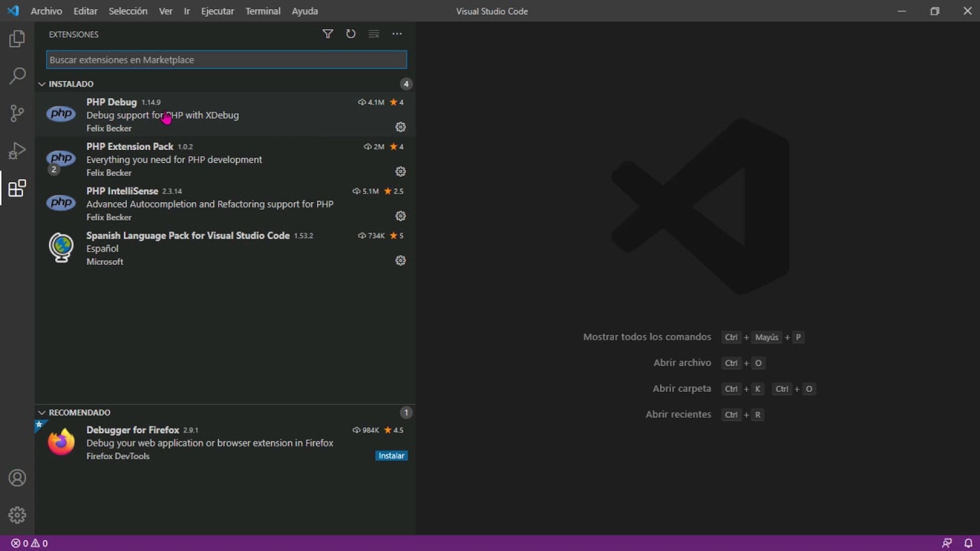Open the Run and Debug view
This screenshot has height=551, width=980.
17,151
